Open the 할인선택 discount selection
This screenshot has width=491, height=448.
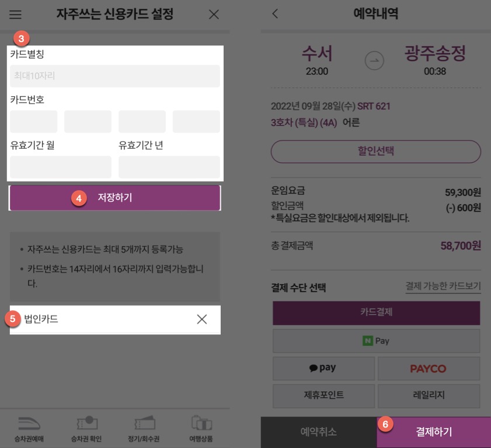click(x=375, y=152)
